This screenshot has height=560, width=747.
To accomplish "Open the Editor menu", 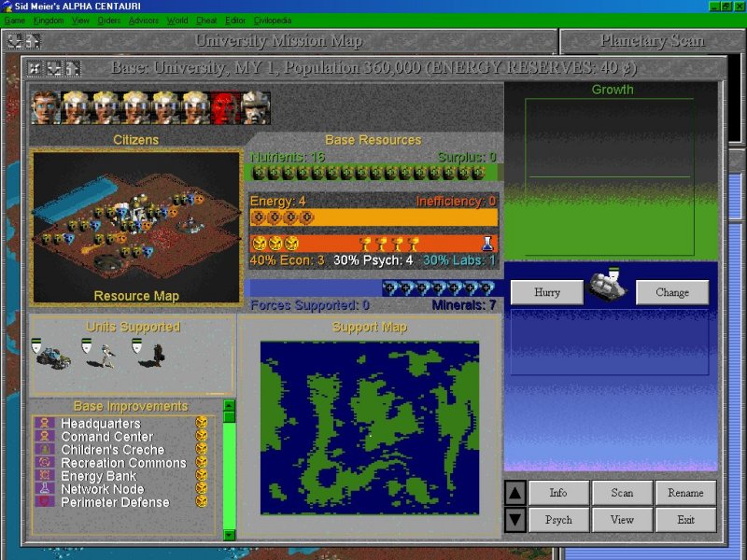I will pos(235,21).
